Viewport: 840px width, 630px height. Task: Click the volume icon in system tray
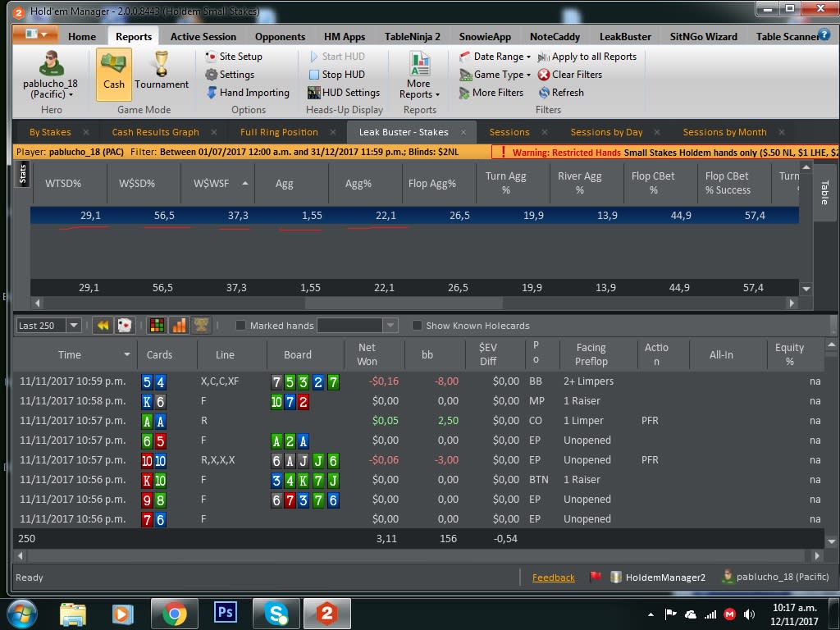749,614
